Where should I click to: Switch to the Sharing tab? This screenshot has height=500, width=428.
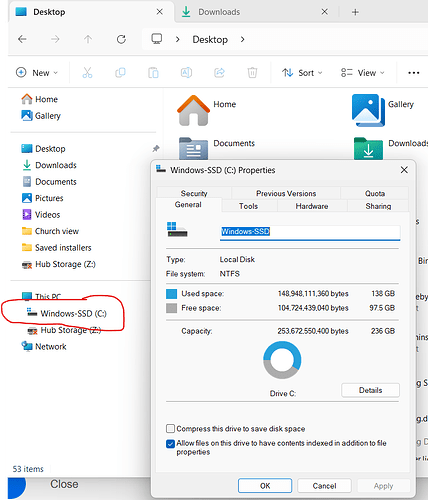click(x=378, y=206)
